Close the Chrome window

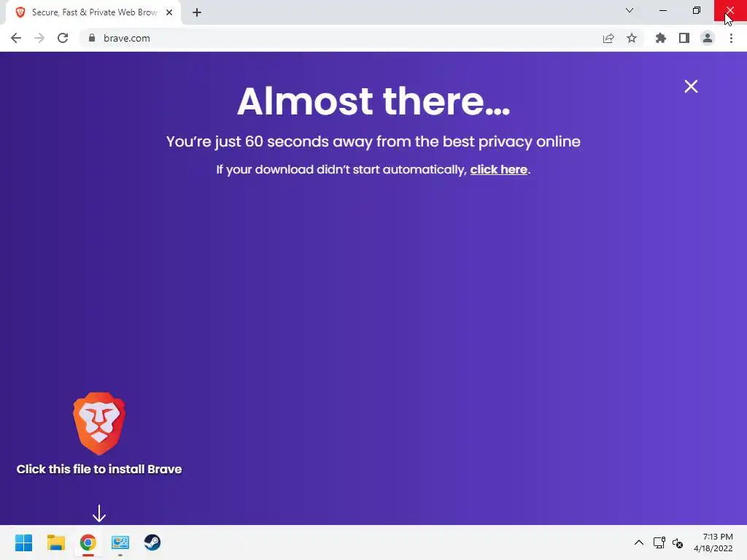click(x=729, y=10)
